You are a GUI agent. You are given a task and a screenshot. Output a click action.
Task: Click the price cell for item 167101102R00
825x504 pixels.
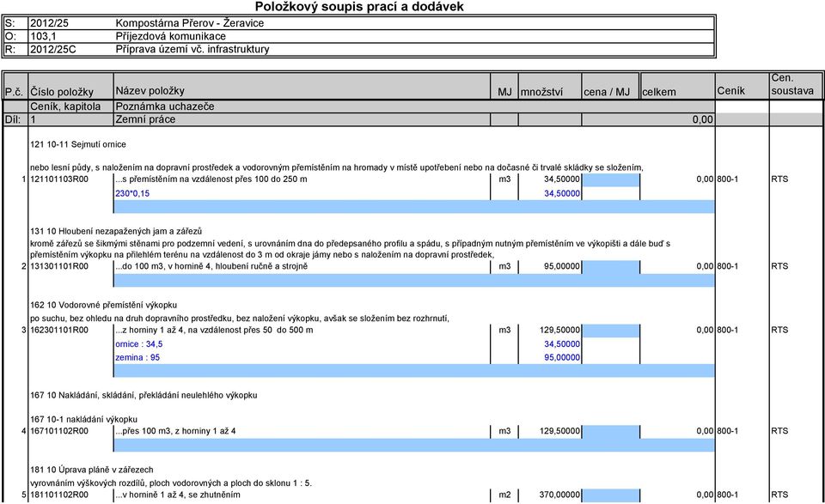[611, 432]
